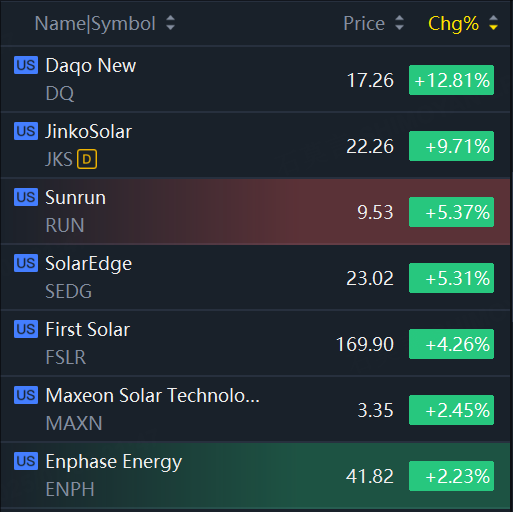This screenshot has width=513, height=512.
Task: Open the Maxeon Solar Technolo... stock row
Action: (x=256, y=409)
